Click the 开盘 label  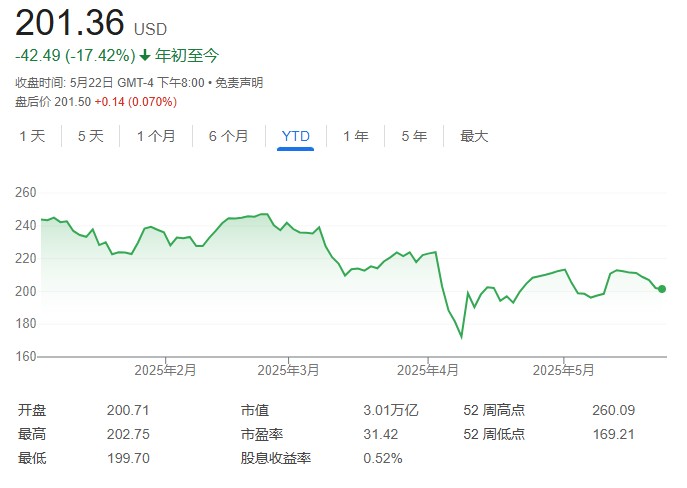32,410
